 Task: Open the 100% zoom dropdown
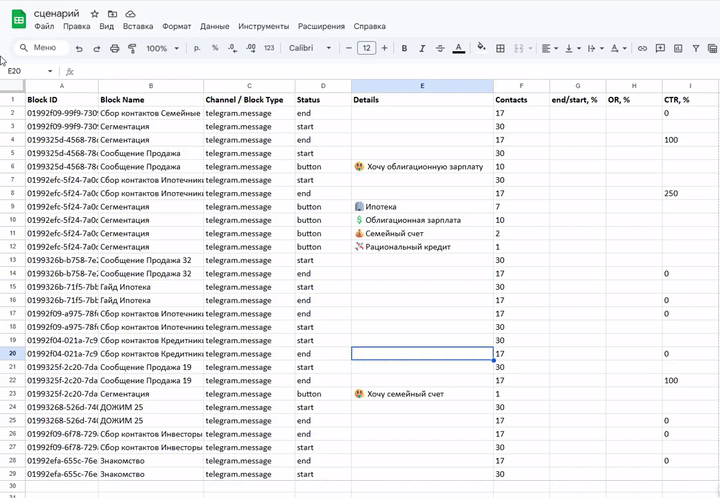(161, 48)
